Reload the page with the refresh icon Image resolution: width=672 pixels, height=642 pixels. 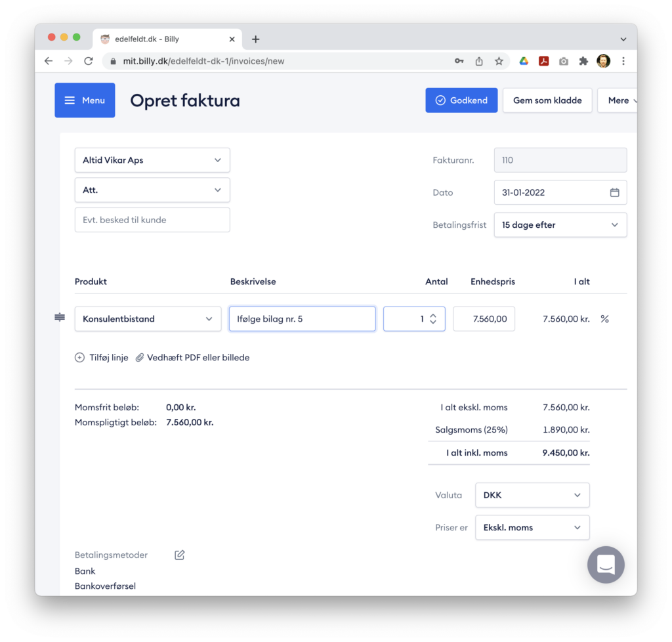tap(89, 61)
